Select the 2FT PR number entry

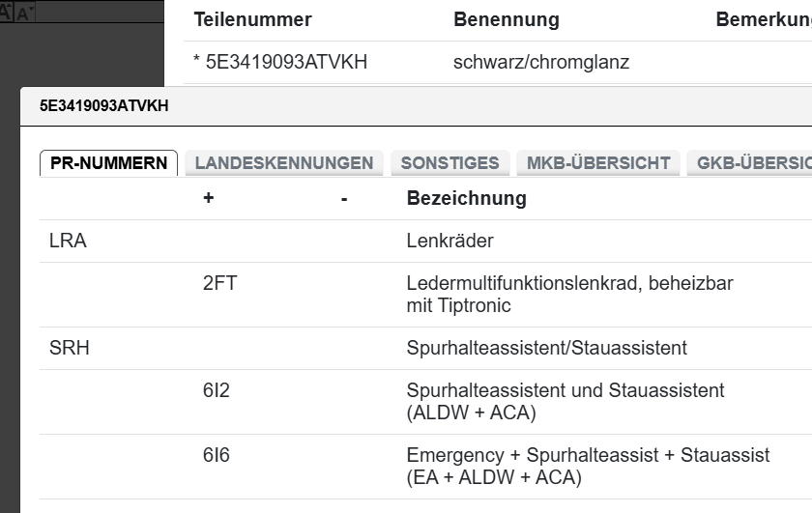tap(219, 284)
